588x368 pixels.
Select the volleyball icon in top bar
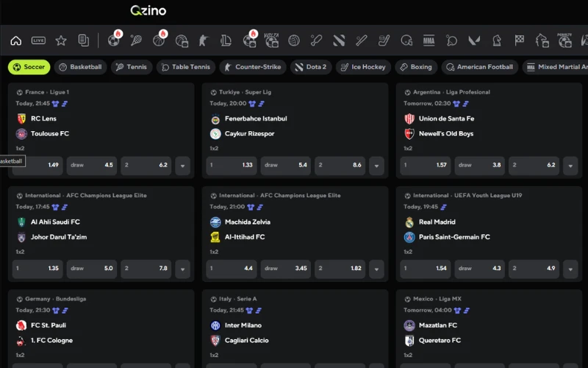[294, 40]
